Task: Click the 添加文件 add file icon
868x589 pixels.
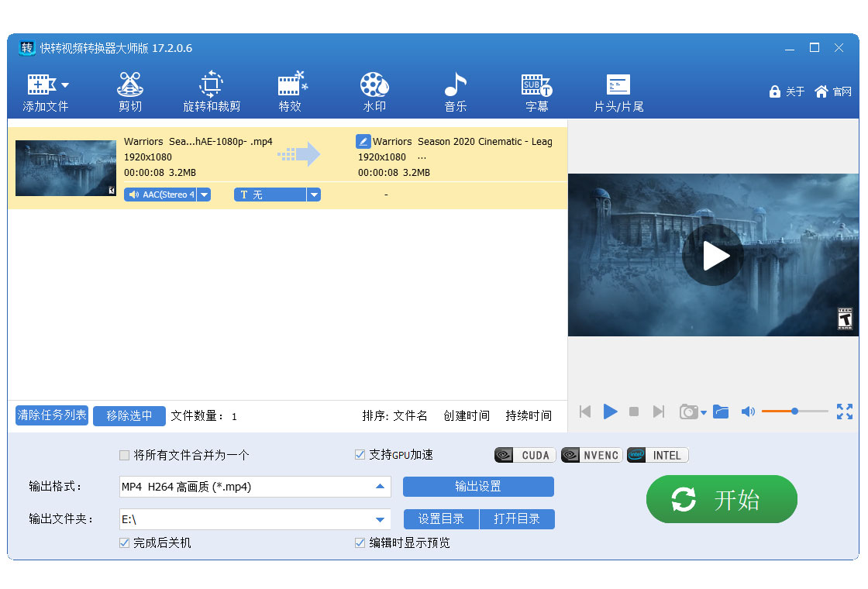Action: pos(42,84)
